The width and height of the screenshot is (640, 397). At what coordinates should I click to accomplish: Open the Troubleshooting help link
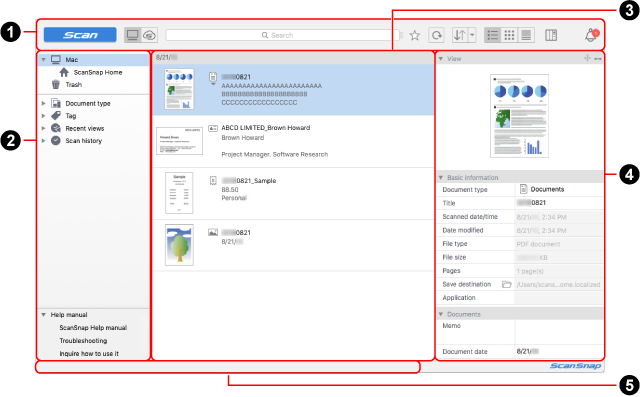[83, 341]
